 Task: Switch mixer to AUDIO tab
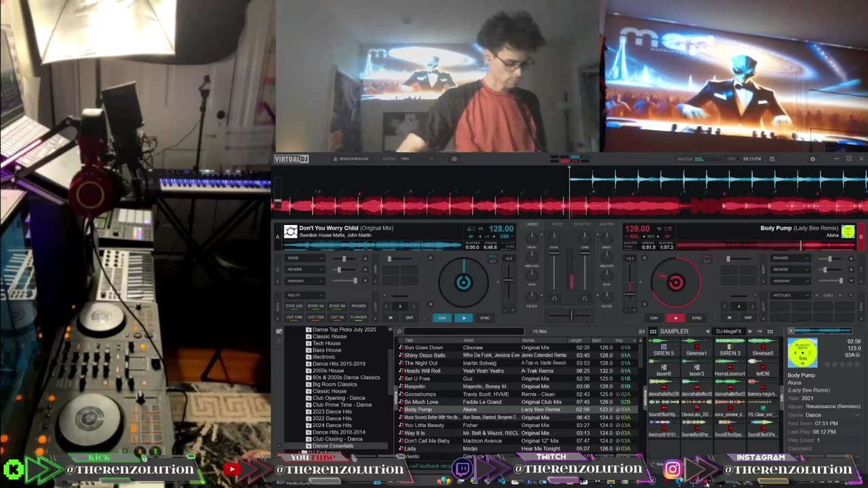[532, 224]
